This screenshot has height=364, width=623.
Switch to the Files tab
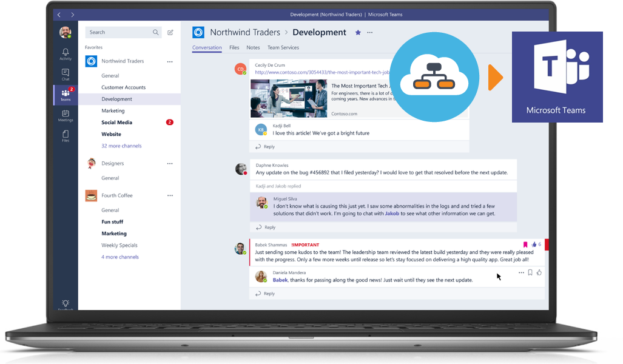234,47
